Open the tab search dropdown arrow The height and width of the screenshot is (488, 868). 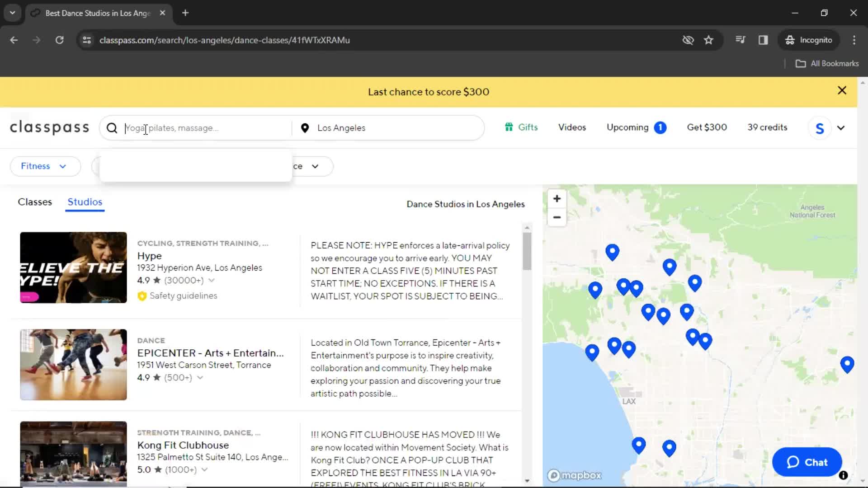tap(13, 13)
